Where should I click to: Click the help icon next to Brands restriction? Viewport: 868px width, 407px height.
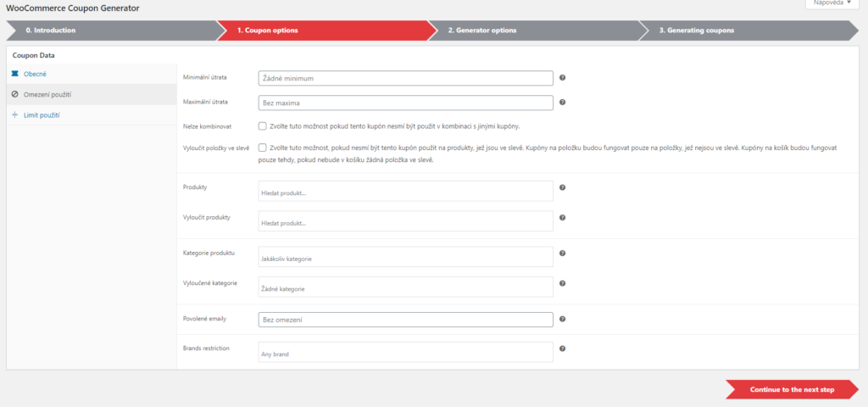pos(563,348)
